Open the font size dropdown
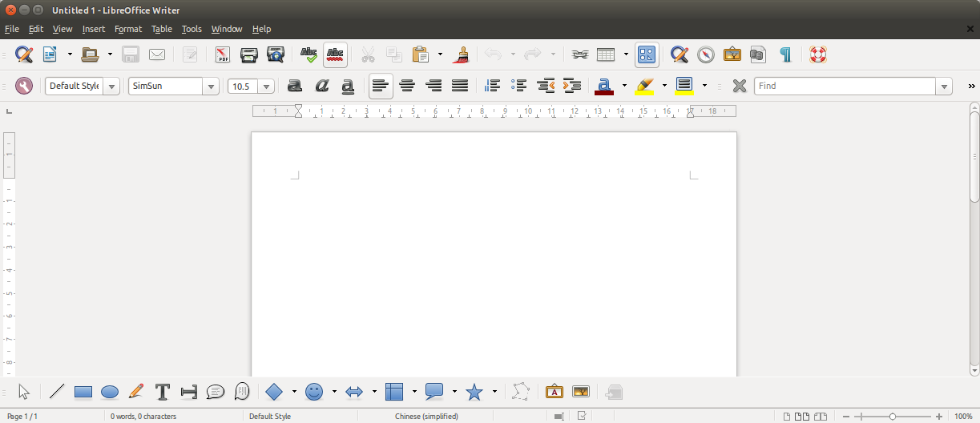Screen dimensions: 980x423 click(x=266, y=86)
